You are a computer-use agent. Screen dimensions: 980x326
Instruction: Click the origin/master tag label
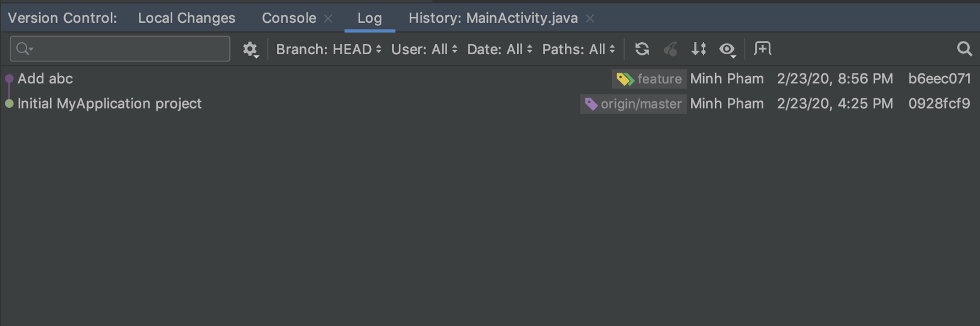click(633, 104)
